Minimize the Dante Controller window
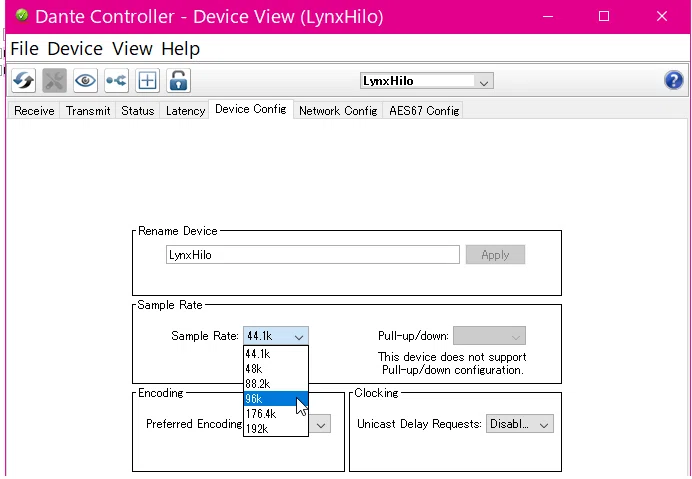The image size is (692, 479). click(x=548, y=16)
